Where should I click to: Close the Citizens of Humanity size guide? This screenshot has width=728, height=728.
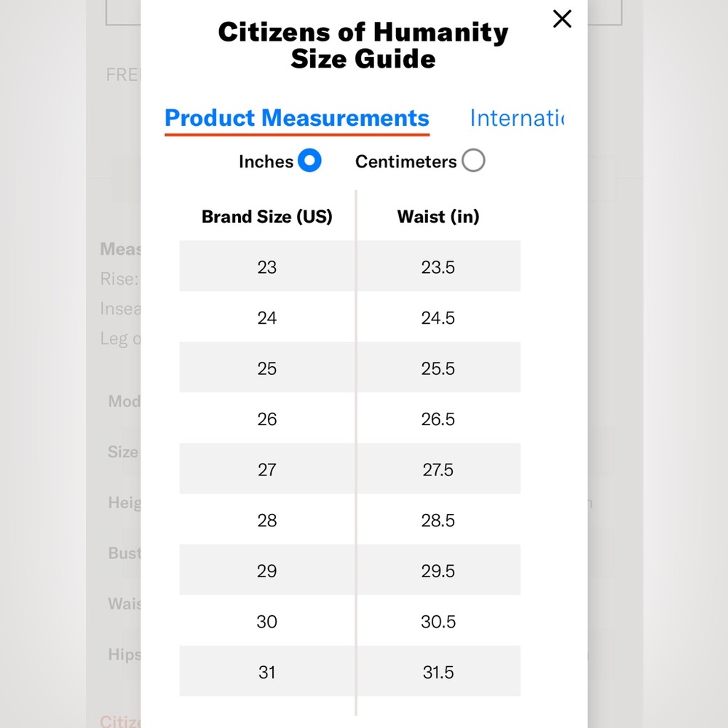tap(562, 19)
